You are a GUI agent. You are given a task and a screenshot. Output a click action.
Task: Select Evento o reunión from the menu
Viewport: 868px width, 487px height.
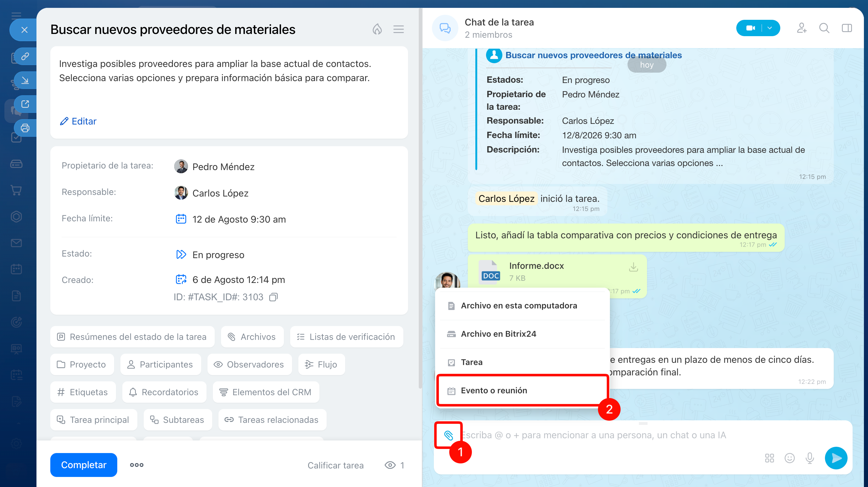522,390
